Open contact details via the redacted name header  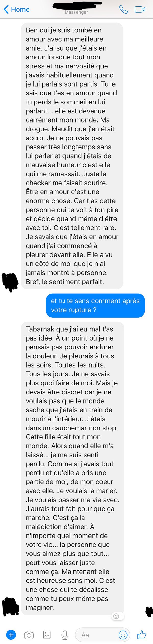(x=77, y=5)
